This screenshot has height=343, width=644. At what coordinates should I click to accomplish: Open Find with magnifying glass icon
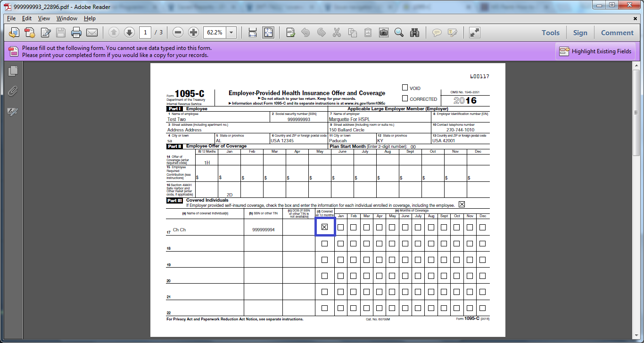click(399, 33)
